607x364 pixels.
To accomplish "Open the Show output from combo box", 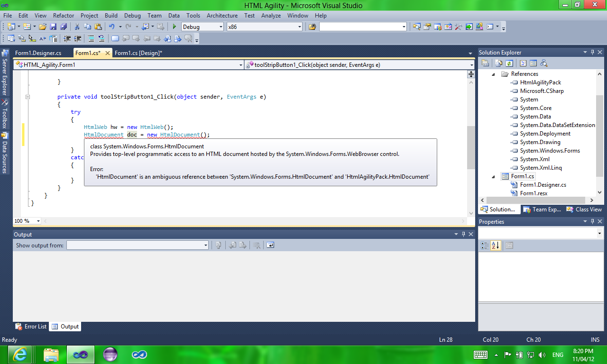I will 138,245.
